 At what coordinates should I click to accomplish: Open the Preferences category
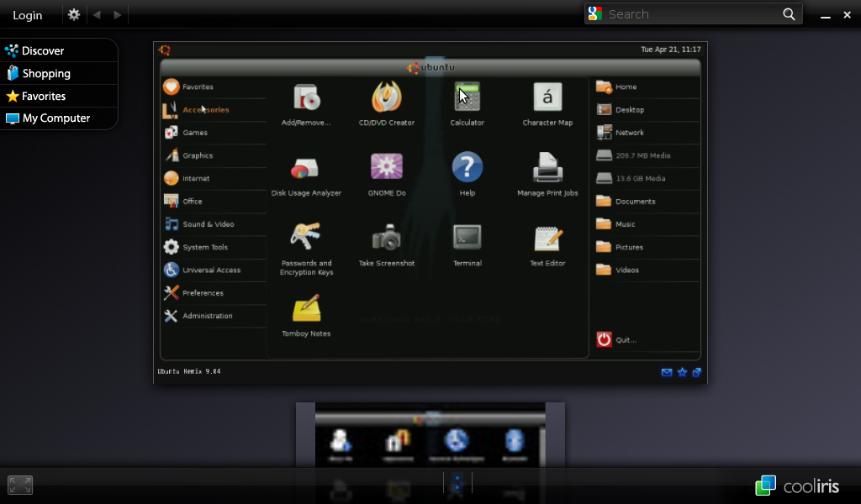(214, 293)
